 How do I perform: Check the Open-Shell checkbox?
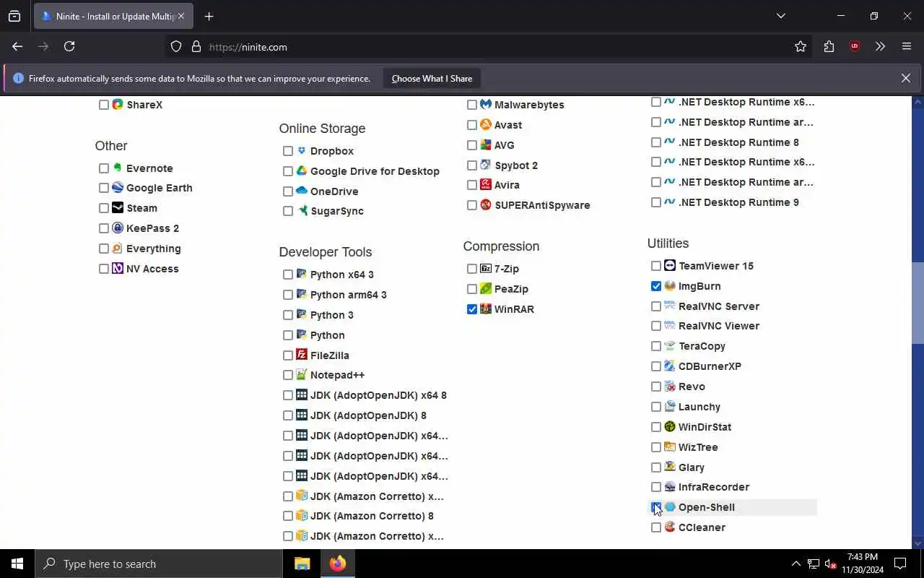(x=656, y=507)
